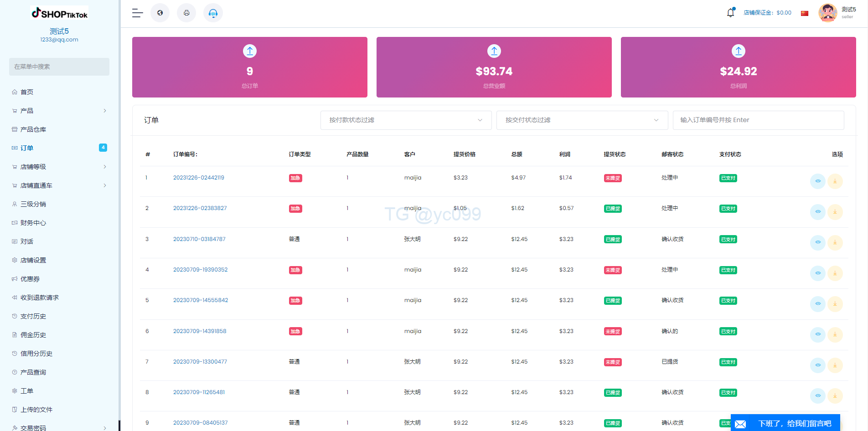Click the order number search input field
868x431 pixels.
coord(758,120)
